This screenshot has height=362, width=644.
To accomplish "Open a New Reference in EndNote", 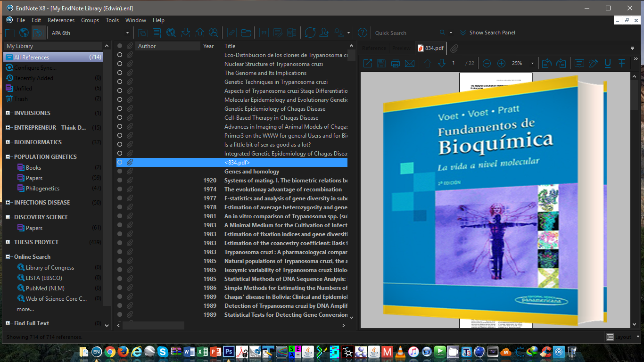I will coord(157,33).
